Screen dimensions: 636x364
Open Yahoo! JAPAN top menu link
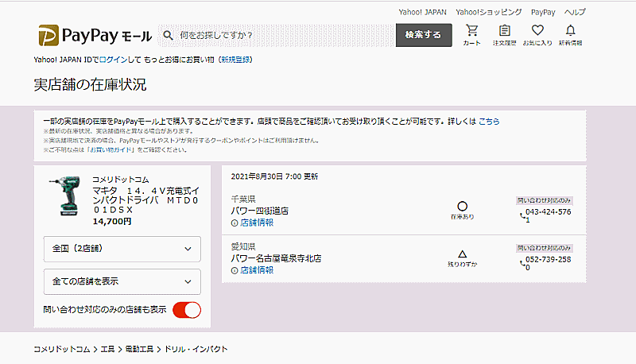[422, 13]
